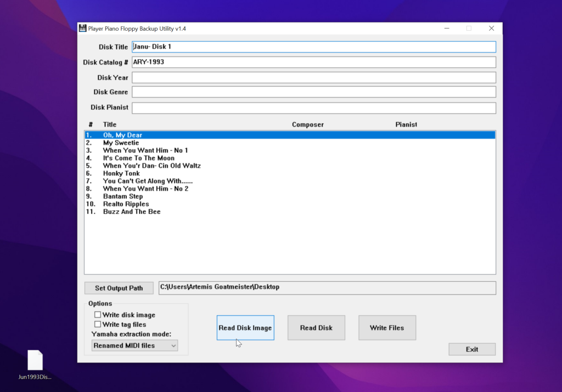
Task: Click the player piano icon in the title bar
Action: (83, 28)
